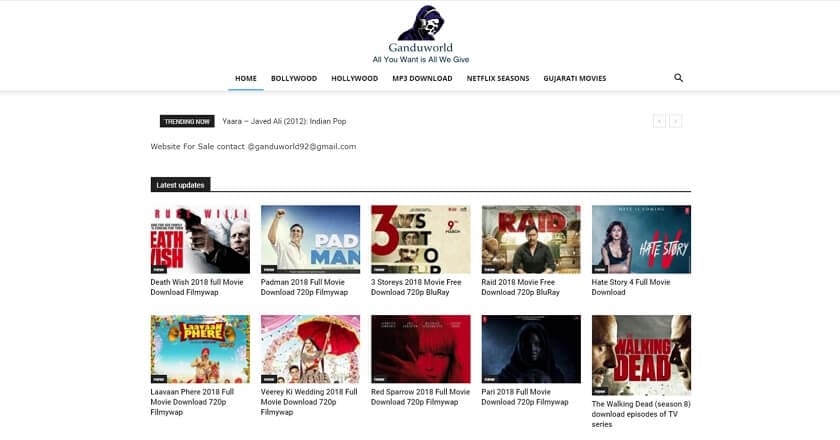Open the HOME menu item

point(246,78)
